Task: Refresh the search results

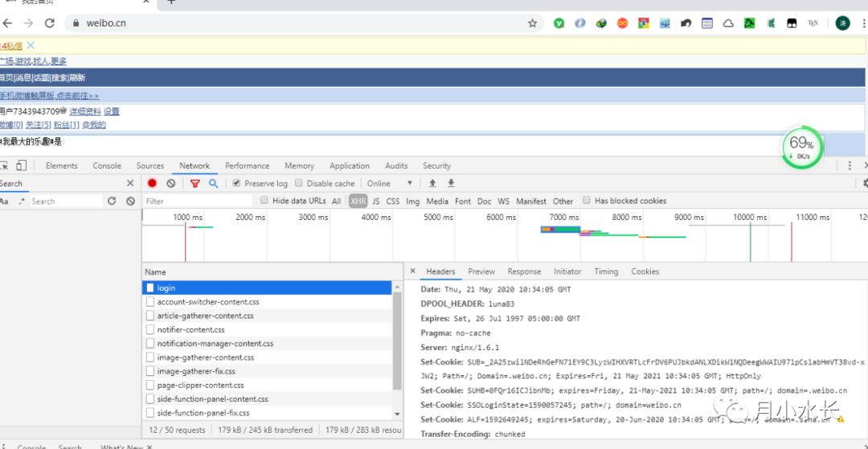Action: (x=112, y=202)
